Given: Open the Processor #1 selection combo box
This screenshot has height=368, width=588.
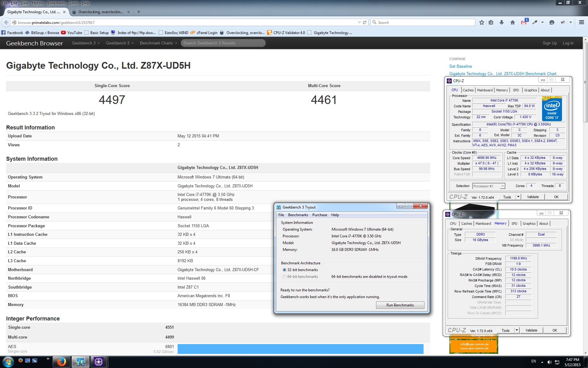Looking at the screenshot, I should [x=488, y=186].
